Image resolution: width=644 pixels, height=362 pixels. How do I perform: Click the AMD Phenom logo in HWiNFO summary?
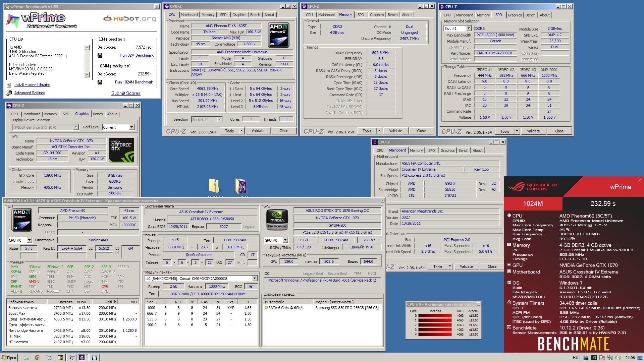click(x=22, y=220)
